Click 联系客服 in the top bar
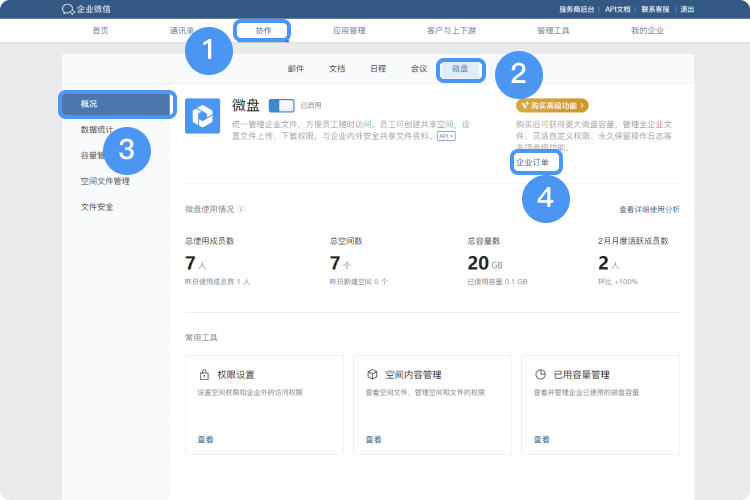 (x=655, y=9)
